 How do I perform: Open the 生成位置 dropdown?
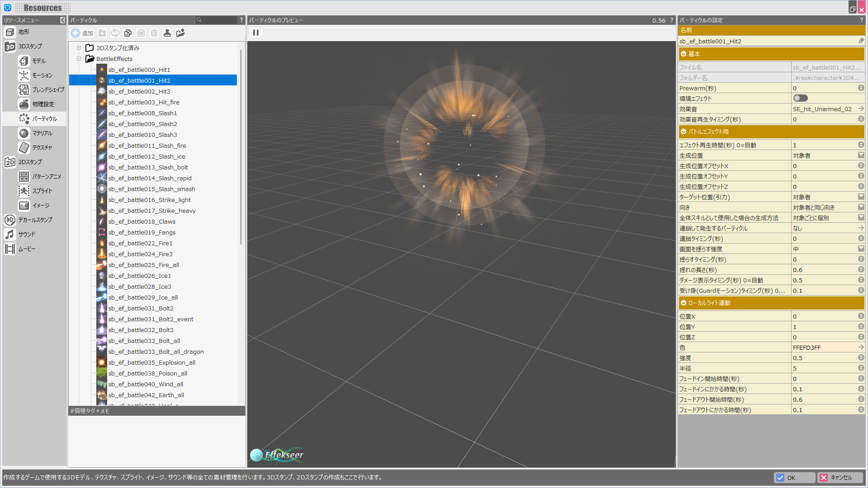tap(861, 155)
